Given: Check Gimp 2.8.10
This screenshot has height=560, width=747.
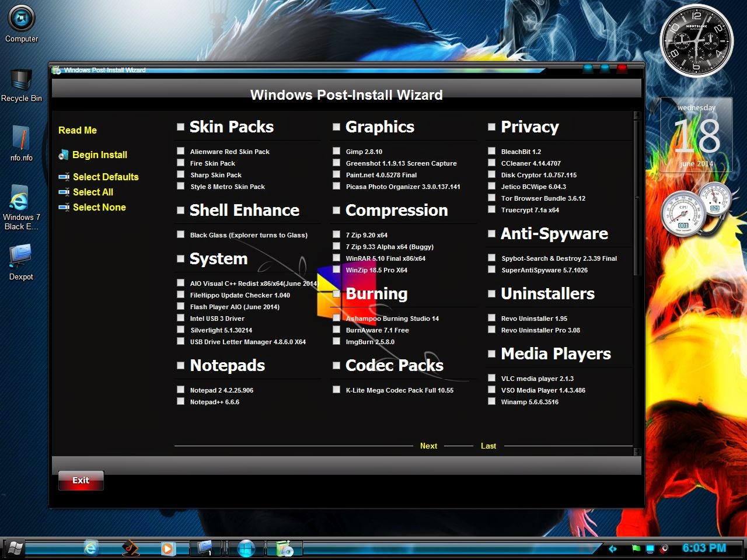Looking at the screenshot, I should (x=337, y=151).
